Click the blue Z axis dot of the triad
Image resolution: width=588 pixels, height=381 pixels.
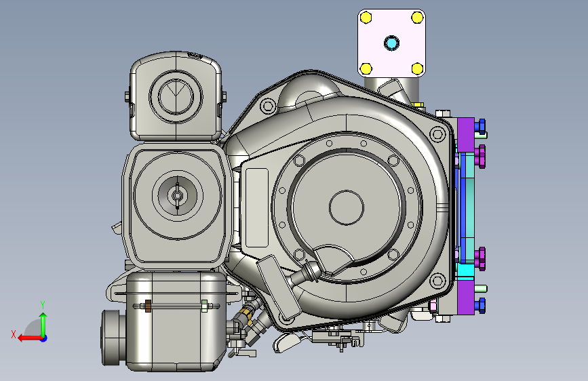[44, 338]
